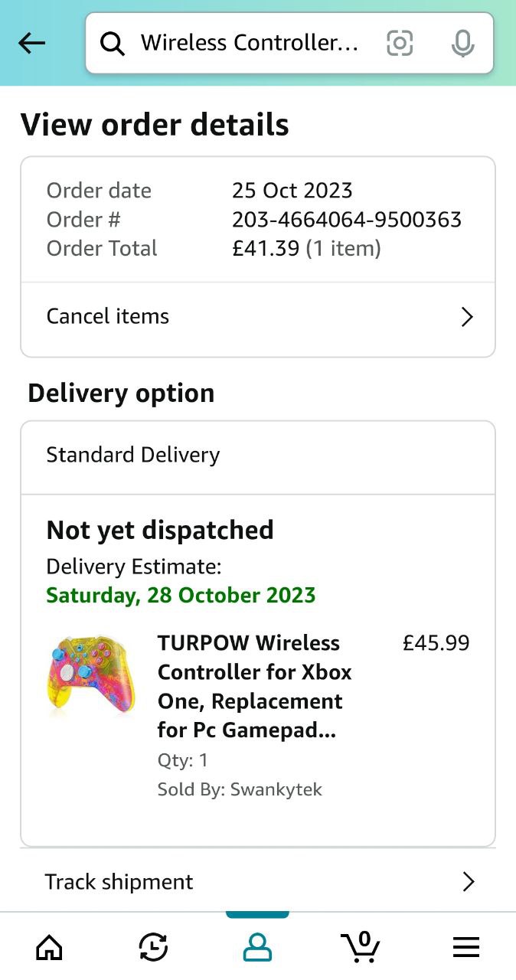Tap the £45.99 item price
This screenshot has height=980, width=516.
436,643
